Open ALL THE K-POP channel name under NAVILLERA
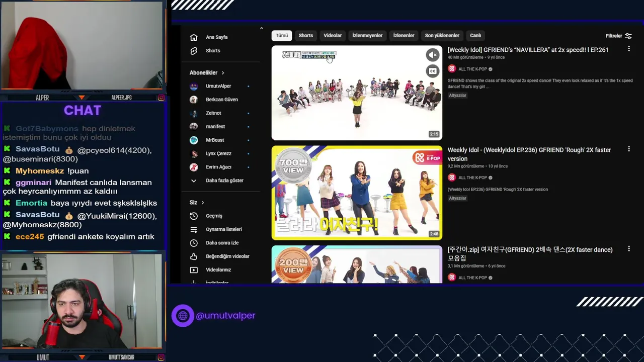Viewport: 644px width, 362px height. tap(473, 69)
